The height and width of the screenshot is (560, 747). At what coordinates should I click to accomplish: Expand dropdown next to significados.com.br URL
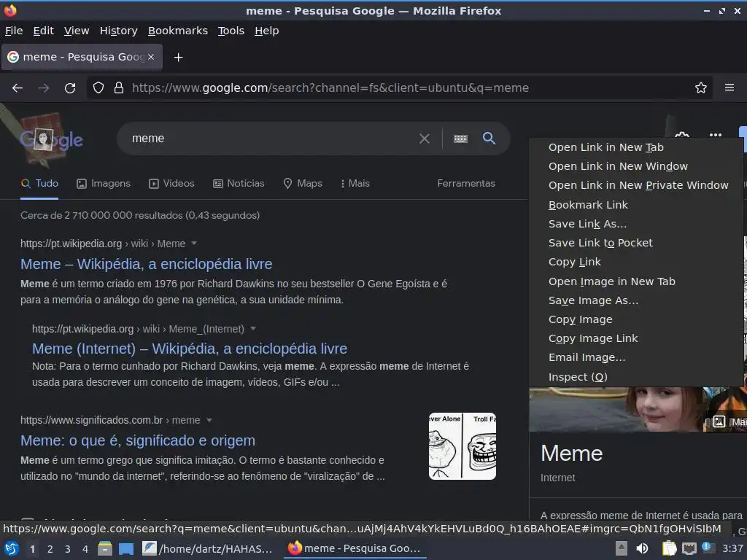coord(209,420)
